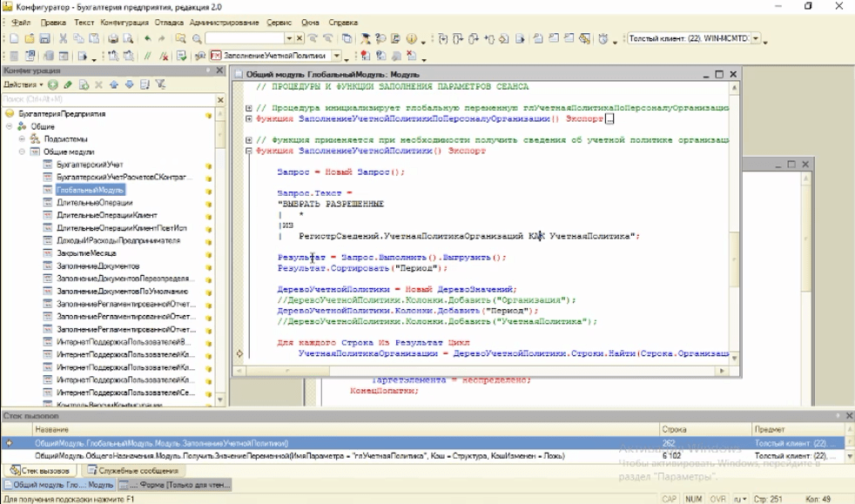Activate the Общий модуль Гло...: Модуль window tab
The image size is (855, 504).
pos(59,485)
